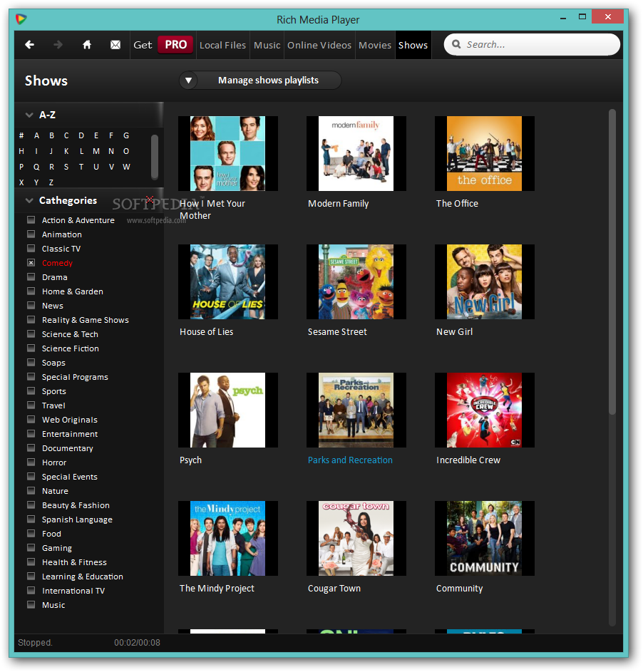
Task: Click the Shows page heading
Action: [x=46, y=81]
